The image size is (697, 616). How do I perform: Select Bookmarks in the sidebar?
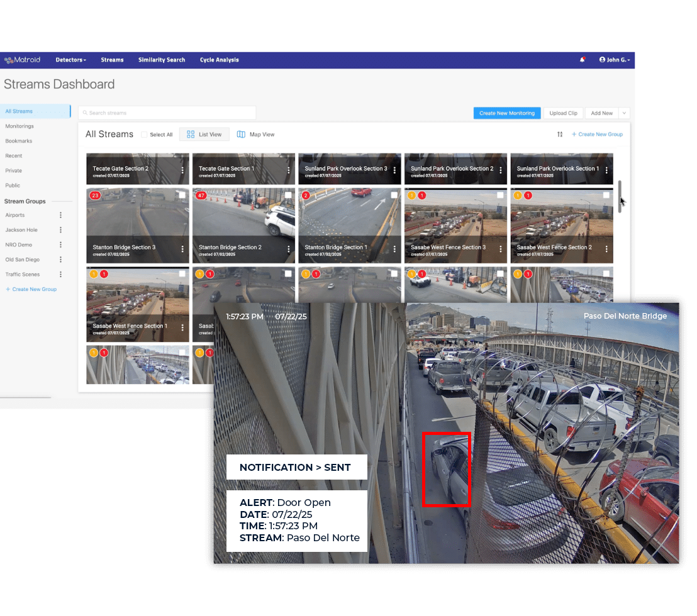pyautogui.click(x=19, y=141)
